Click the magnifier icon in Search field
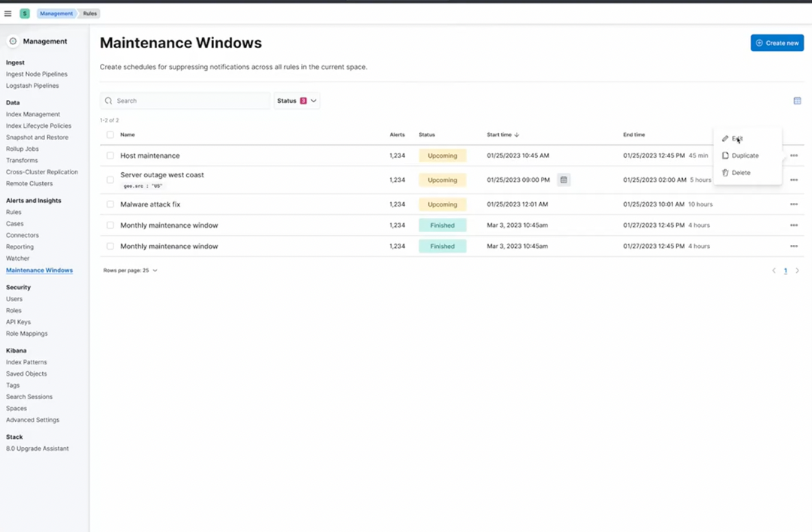Screen dimensions: 812x532 (108, 101)
